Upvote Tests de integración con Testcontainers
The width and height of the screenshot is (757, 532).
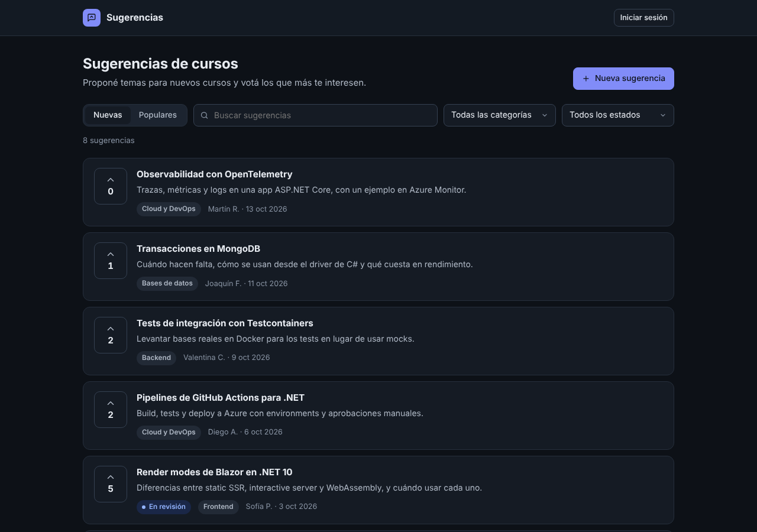coord(111,335)
